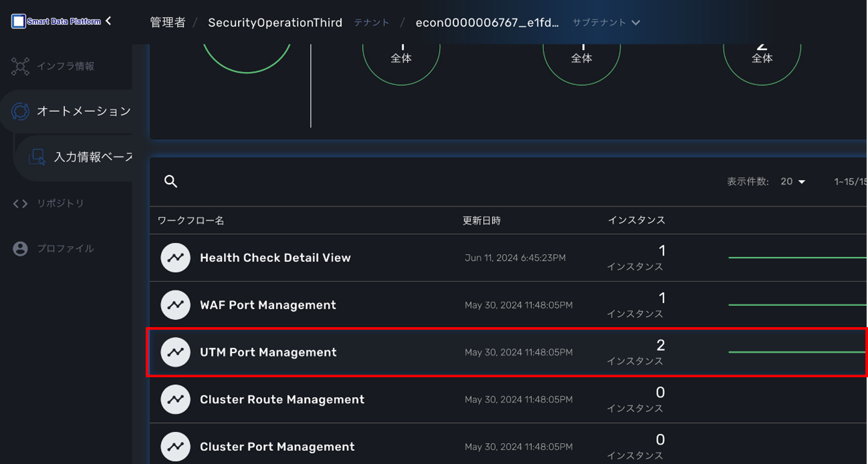
Task: Click the Cluster Route Management icon
Action: pos(176,399)
